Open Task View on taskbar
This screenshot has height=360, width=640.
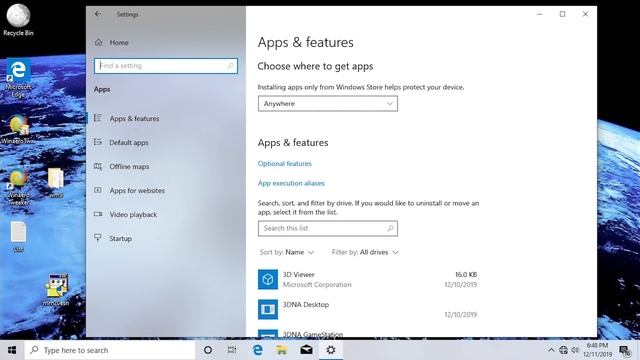pyautogui.click(x=232, y=350)
